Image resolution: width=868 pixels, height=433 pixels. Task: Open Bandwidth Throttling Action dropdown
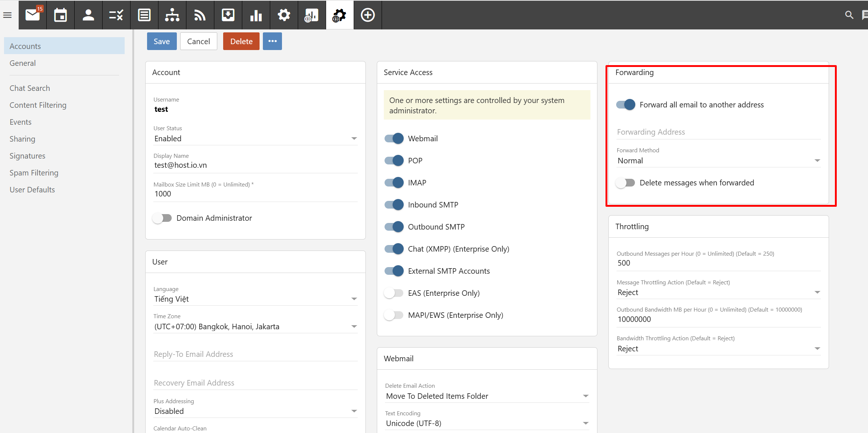pyautogui.click(x=719, y=349)
